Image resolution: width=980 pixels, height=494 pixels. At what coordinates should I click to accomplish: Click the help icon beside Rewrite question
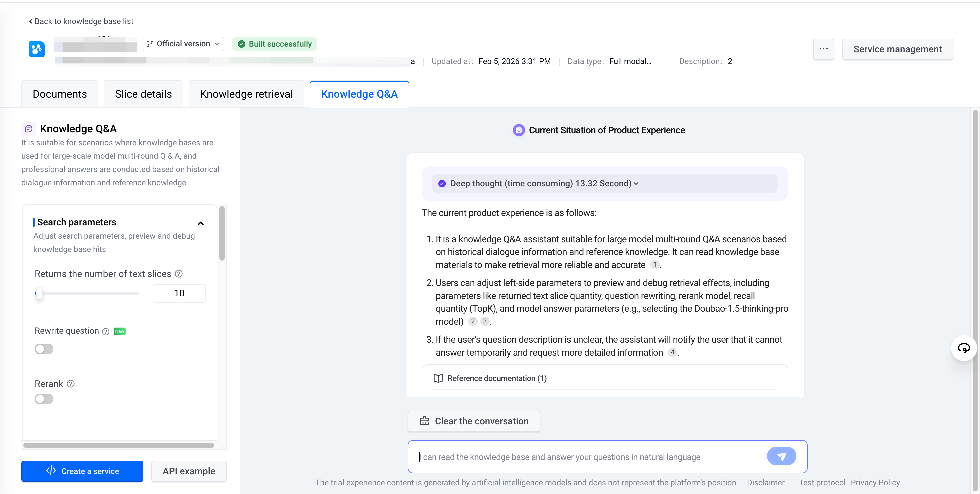click(x=106, y=331)
